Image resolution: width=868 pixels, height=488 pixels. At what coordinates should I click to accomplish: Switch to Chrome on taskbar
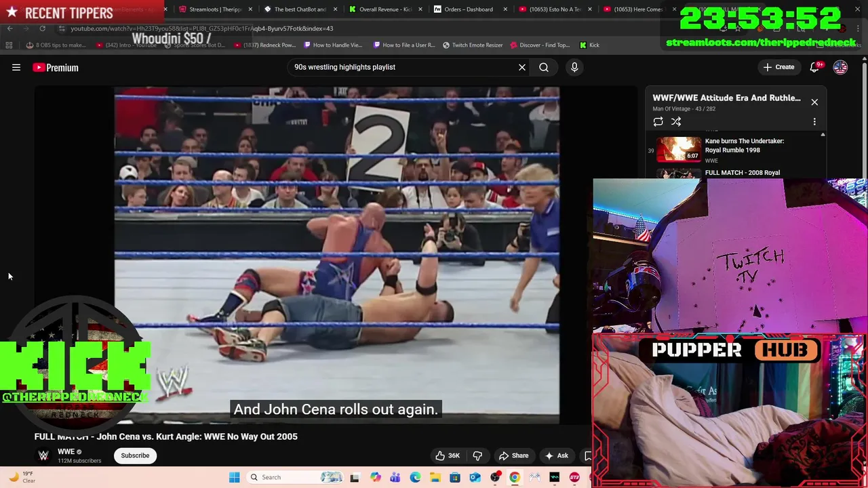coord(515,477)
